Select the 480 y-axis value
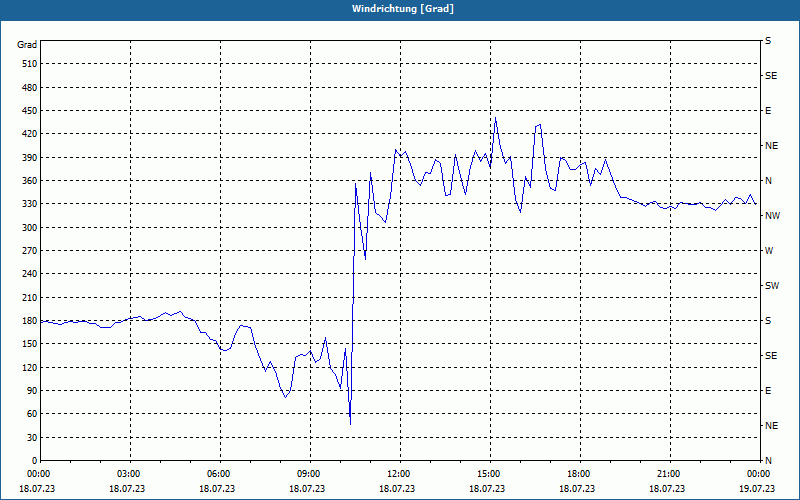 (x=30, y=88)
